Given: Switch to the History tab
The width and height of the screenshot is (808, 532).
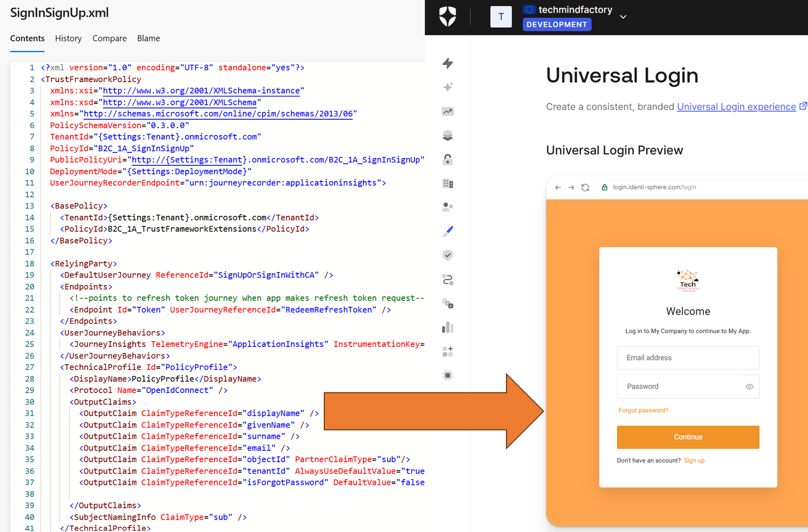Looking at the screenshot, I should pyautogui.click(x=68, y=39).
